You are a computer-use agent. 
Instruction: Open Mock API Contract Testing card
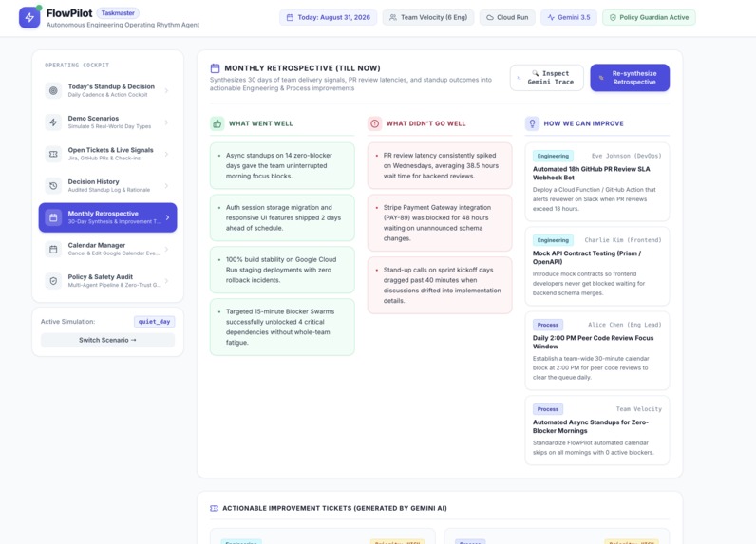[x=597, y=266]
